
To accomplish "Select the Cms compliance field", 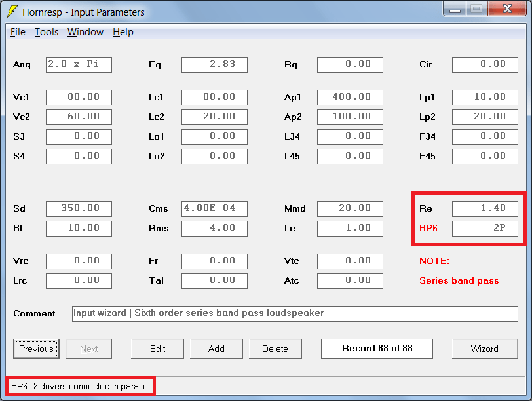I will 214,208.
